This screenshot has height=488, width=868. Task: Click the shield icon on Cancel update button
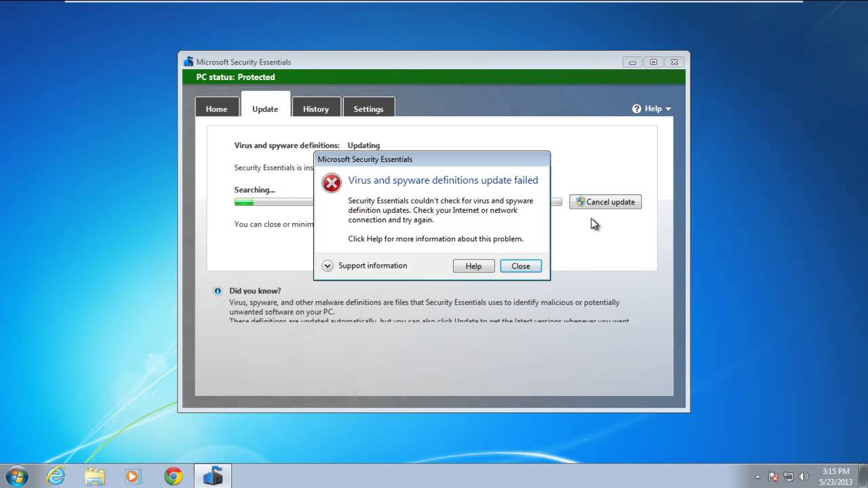(580, 201)
